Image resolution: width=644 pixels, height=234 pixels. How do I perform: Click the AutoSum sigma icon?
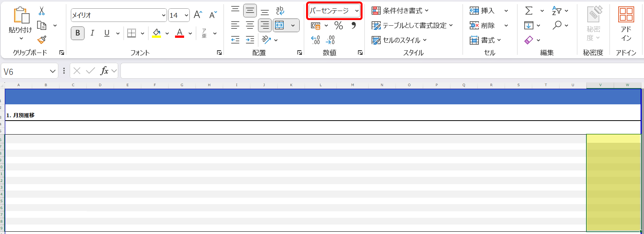tap(529, 11)
